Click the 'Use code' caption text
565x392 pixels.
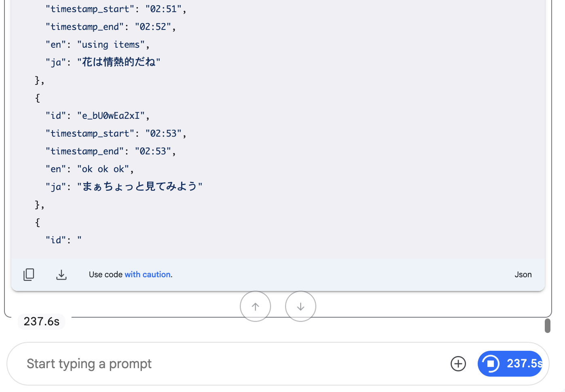point(105,274)
